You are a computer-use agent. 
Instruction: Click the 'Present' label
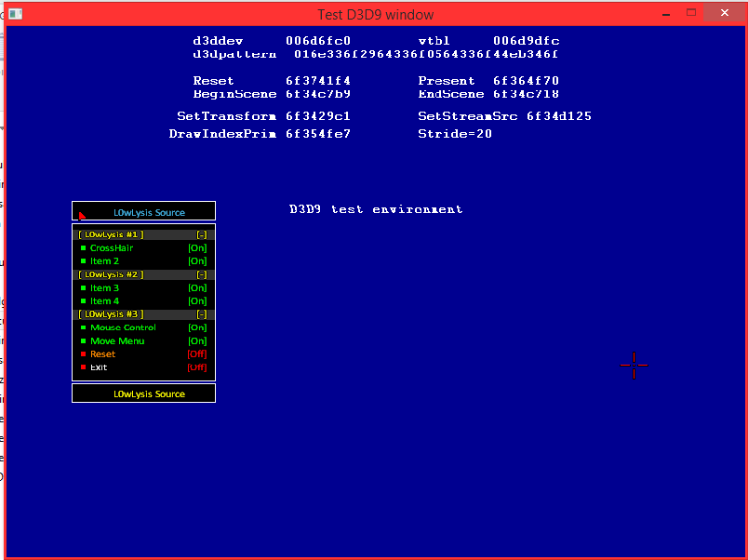(447, 81)
